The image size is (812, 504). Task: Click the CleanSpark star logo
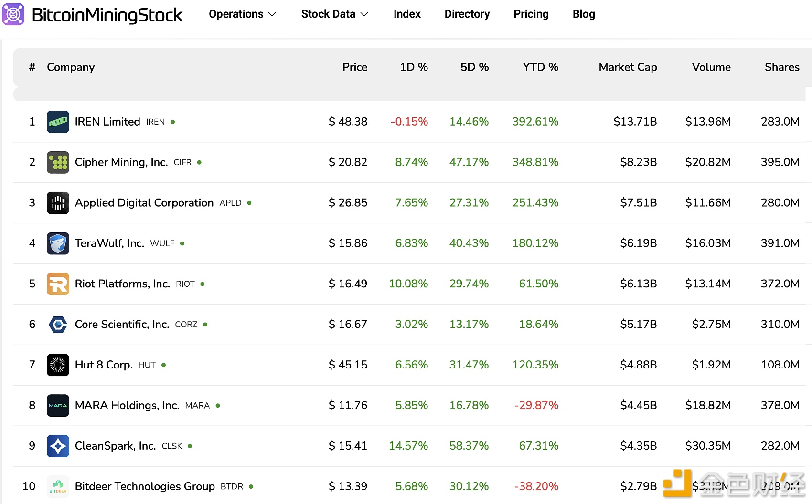tap(58, 446)
